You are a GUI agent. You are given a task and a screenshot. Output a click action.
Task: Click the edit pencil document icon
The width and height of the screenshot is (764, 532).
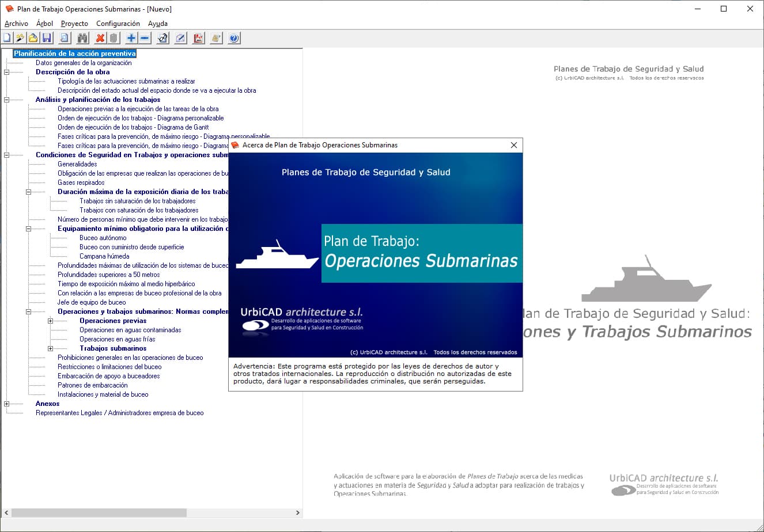[x=180, y=39]
